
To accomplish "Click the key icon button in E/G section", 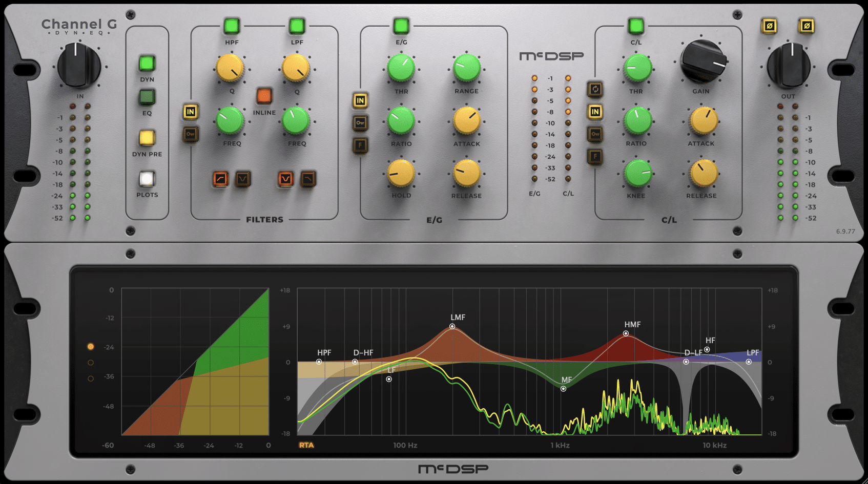I will [360, 123].
